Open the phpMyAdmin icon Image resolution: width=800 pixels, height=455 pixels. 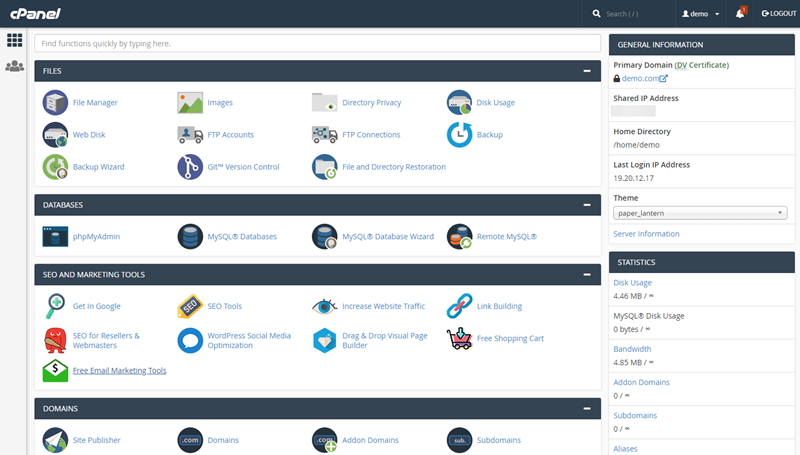[55, 237]
